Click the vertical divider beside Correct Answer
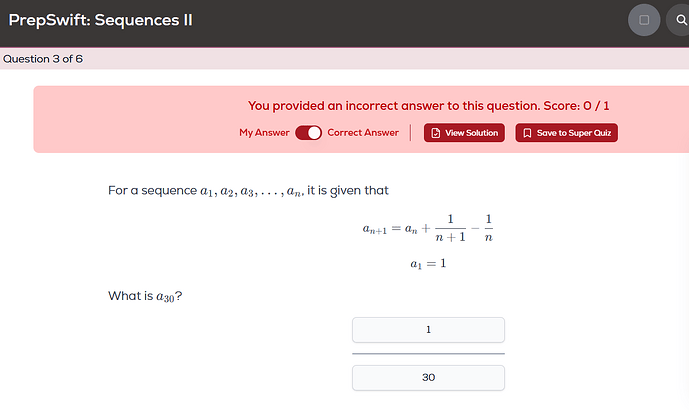 coord(411,133)
